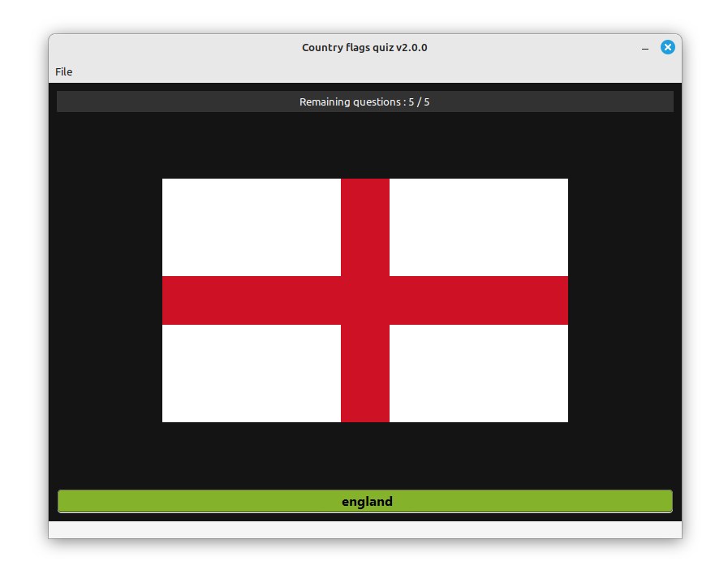Click the england label text on the button
The height and width of the screenshot is (583, 728).
(366, 501)
